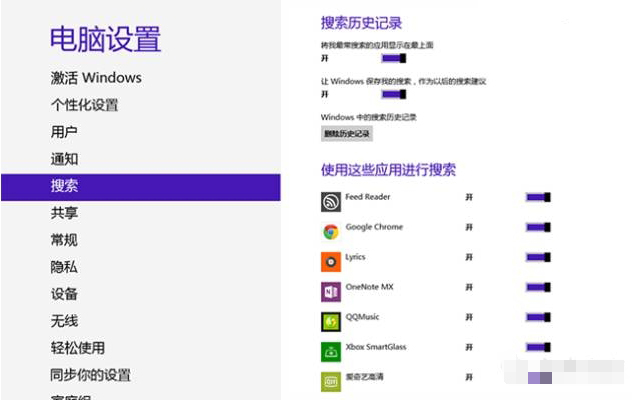Switch off QQMusic search toggle
Image resolution: width=632 pixels, height=401 pixels.
click(x=538, y=317)
